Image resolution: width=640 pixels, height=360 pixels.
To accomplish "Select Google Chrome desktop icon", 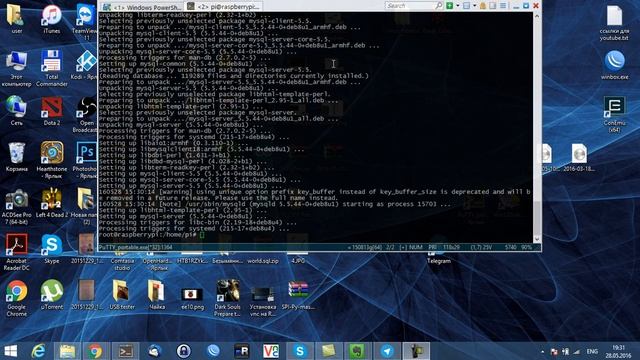I will click(17, 298).
